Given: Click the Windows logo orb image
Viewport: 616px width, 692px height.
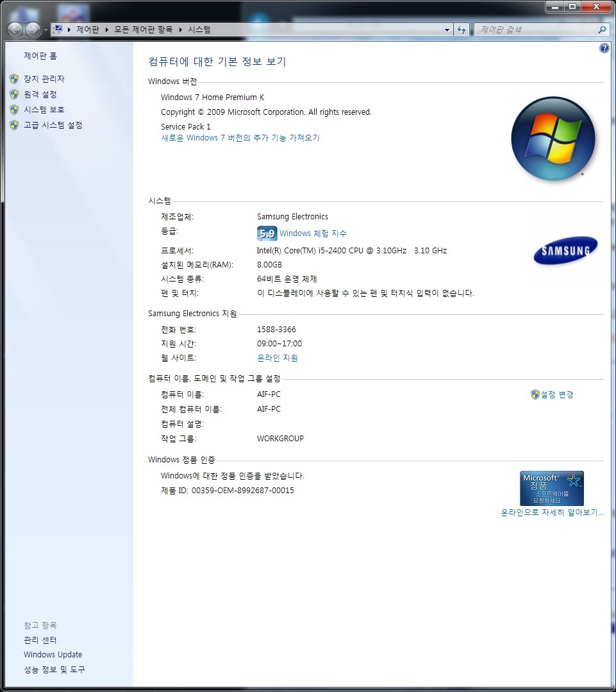Looking at the screenshot, I should [x=553, y=139].
